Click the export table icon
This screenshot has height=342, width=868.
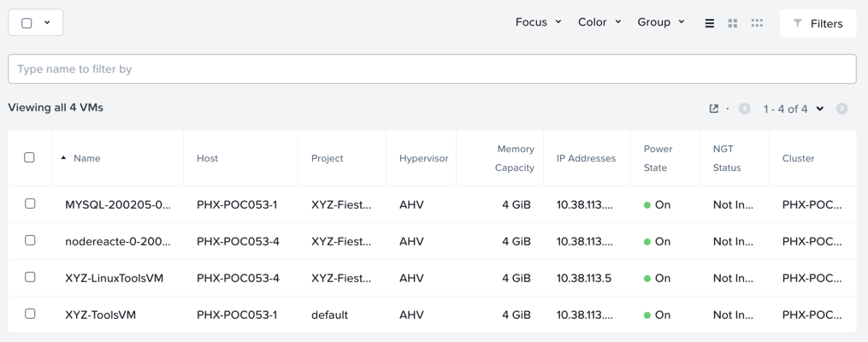tap(714, 109)
